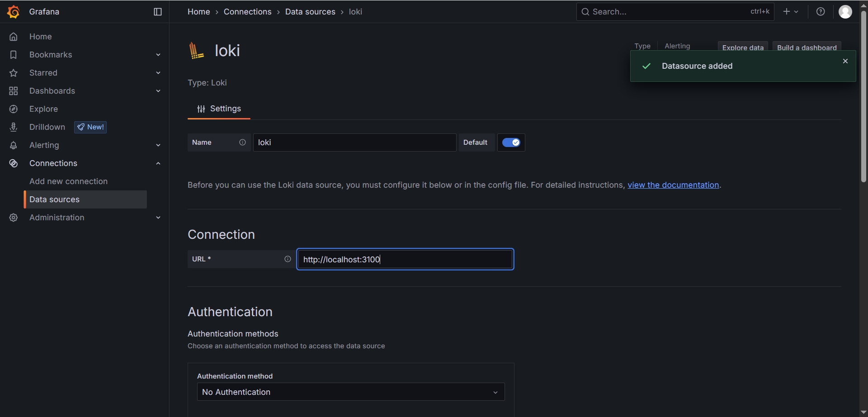This screenshot has height=417, width=868.
Task: Open the view the documentation link
Action: click(673, 185)
